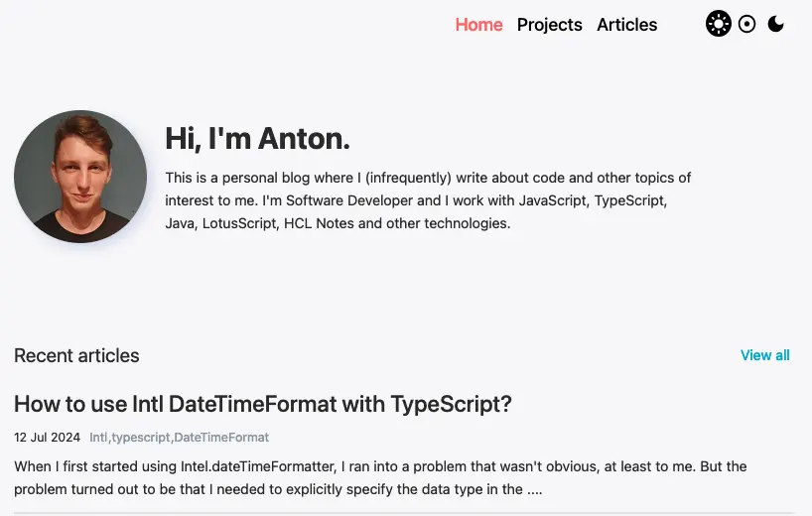Switch to the light theme sun icon
Viewport: 812px width, 516px height.
point(719,24)
